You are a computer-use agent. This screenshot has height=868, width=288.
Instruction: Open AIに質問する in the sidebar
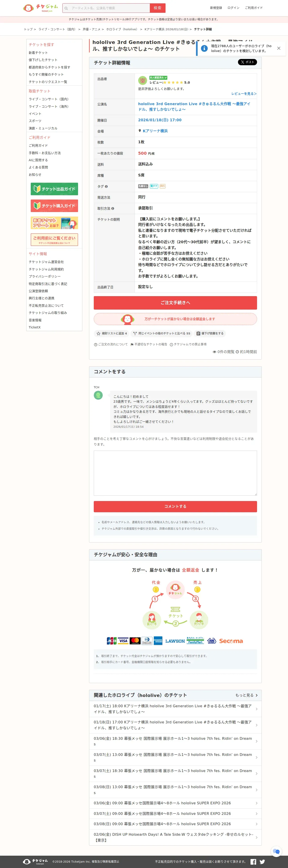[x=38, y=160]
